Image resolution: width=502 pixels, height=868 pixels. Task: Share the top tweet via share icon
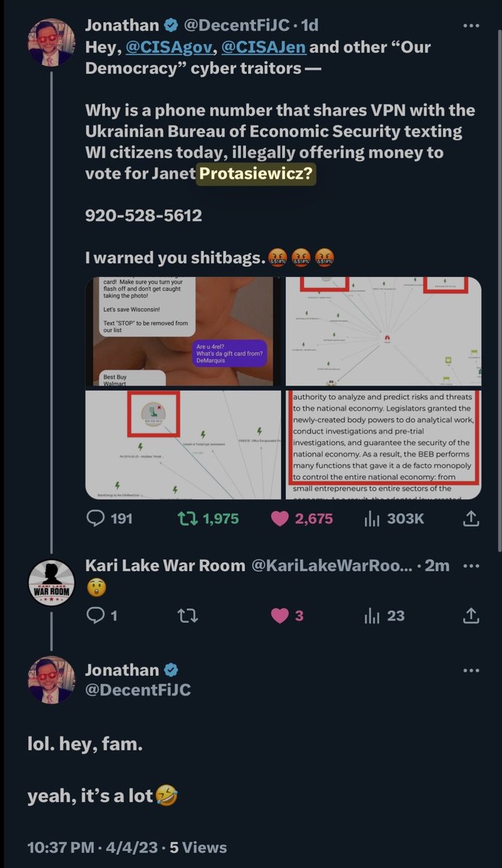coord(470,518)
